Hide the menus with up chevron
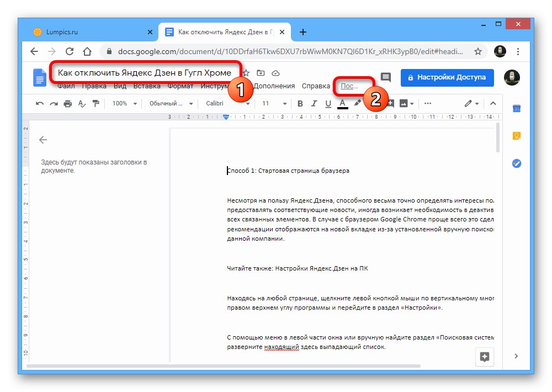Screen dimensions: 552x392 click(x=493, y=104)
